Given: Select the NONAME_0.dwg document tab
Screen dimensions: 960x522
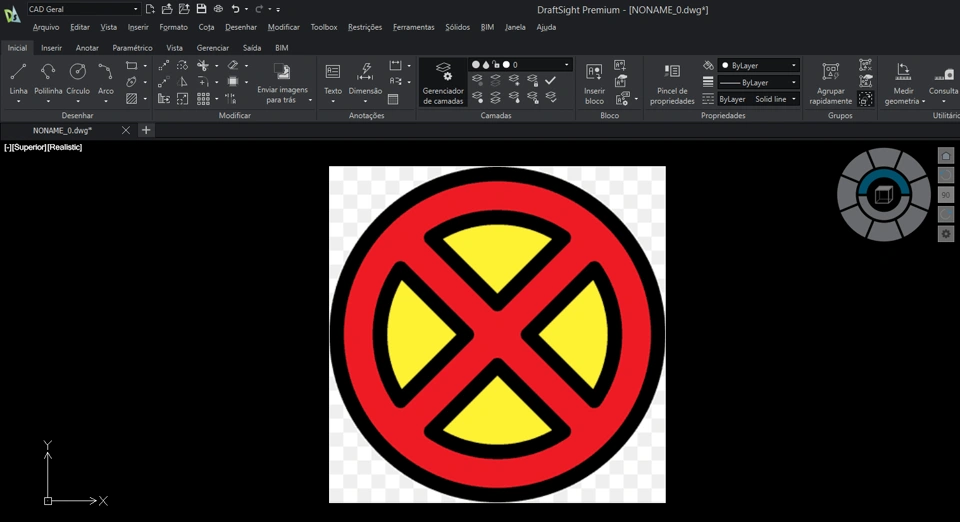Looking at the screenshot, I should click(62, 130).
